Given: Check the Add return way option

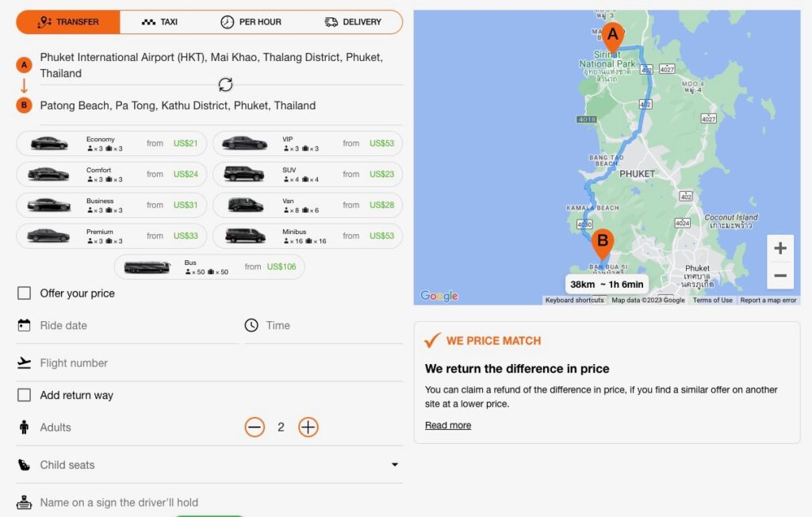Looking at the screenshot, I should point(25,395).
